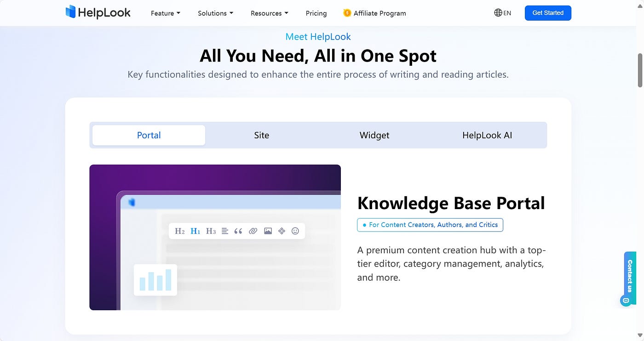Click the Knowledge Base Portal preview image
Image resolution: width=644 pixels, height=341 pixels.
pyautogui.click(x=215, y=237)
